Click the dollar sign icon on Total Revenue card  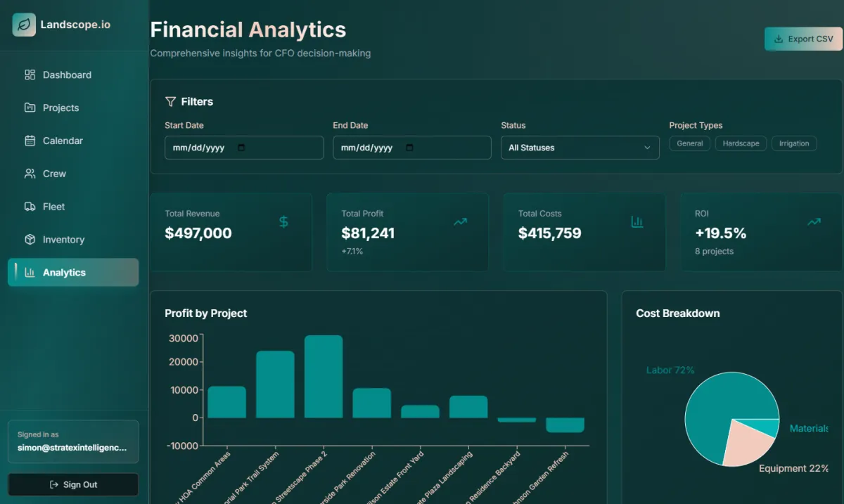pos(283,222)
